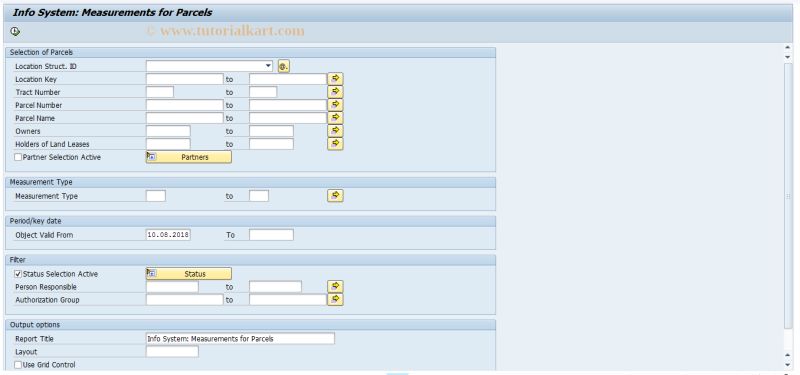The height and width of the screenshot is (375, 800).
Task: Click the Report Title input field
Action: point(240,339)
